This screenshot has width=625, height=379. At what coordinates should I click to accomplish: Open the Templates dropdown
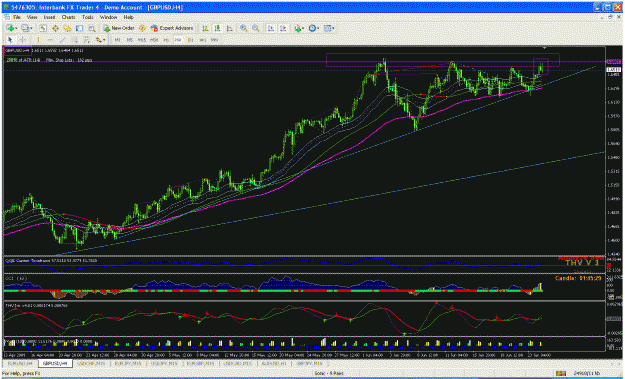[329, 28]
